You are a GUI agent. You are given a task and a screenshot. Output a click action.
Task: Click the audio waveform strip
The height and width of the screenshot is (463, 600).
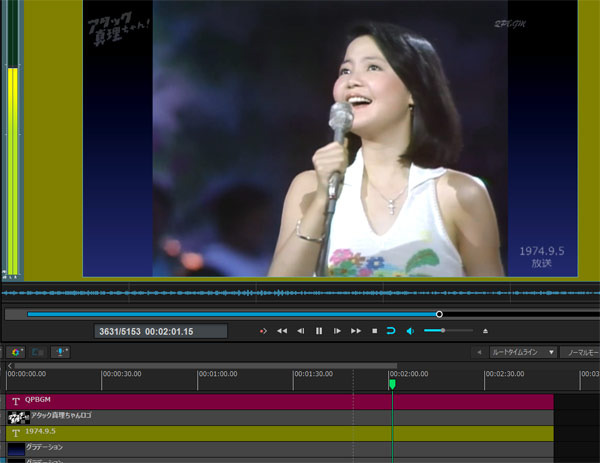pyautogui.click(x=301, y=293)
